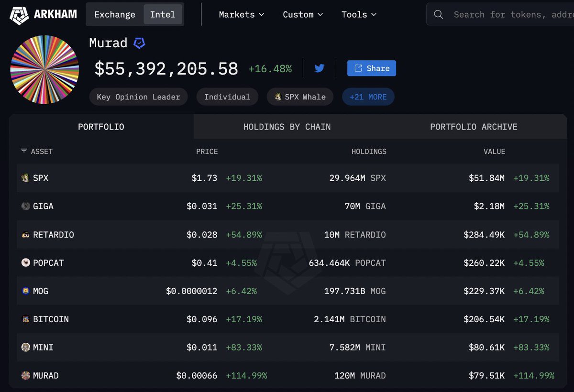
Task: Click the RETARDIO price $0.028
Action: [202, 235]
